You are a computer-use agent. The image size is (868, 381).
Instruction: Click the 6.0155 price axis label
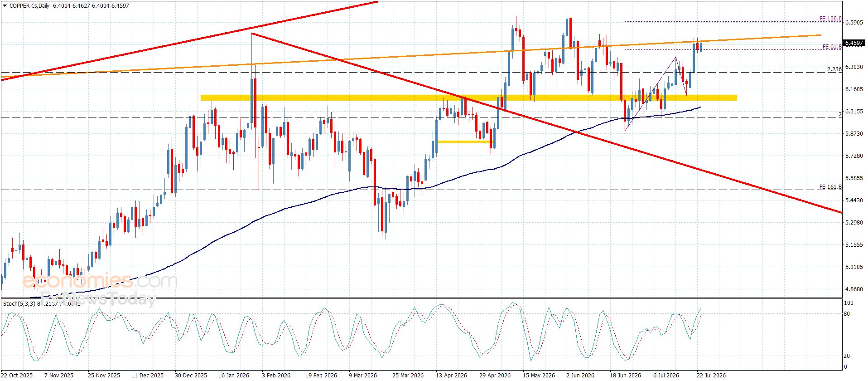(854, 112)
